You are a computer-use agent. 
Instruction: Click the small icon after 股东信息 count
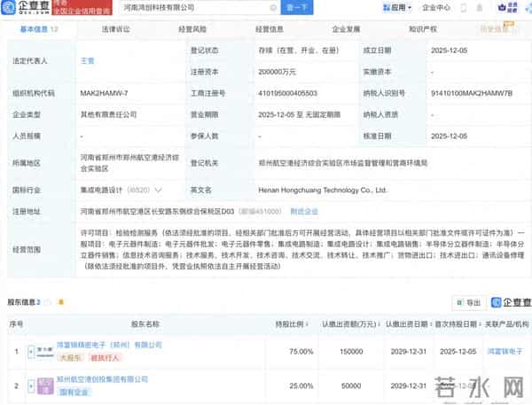(48, 302)
